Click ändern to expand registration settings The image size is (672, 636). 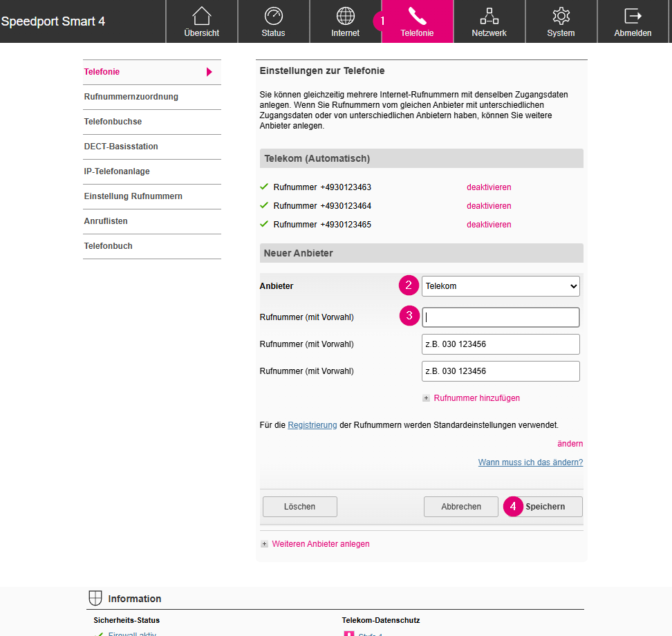pos(570,444)
